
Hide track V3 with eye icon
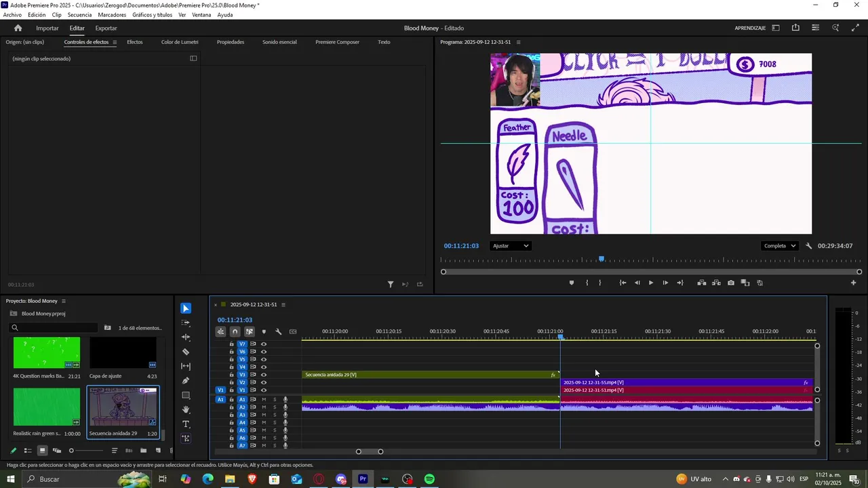(264, 375)
